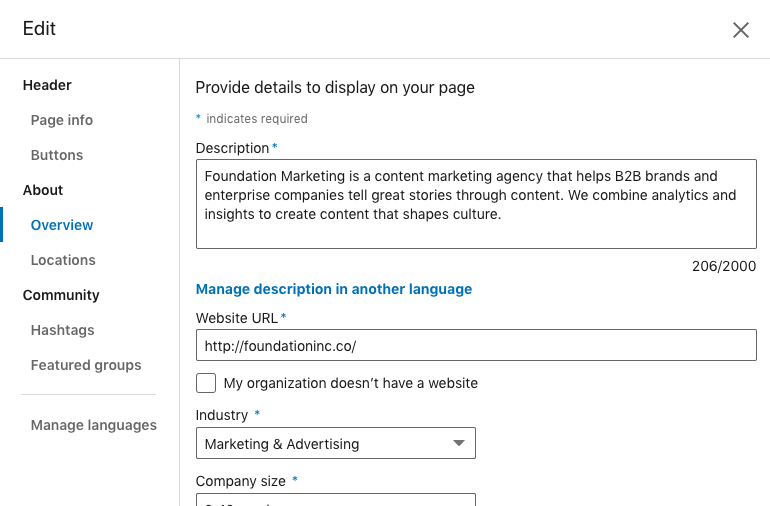Open Featured groups in the sidebar
The height and width of the screenshot is (506, 770).
[86, 365]
